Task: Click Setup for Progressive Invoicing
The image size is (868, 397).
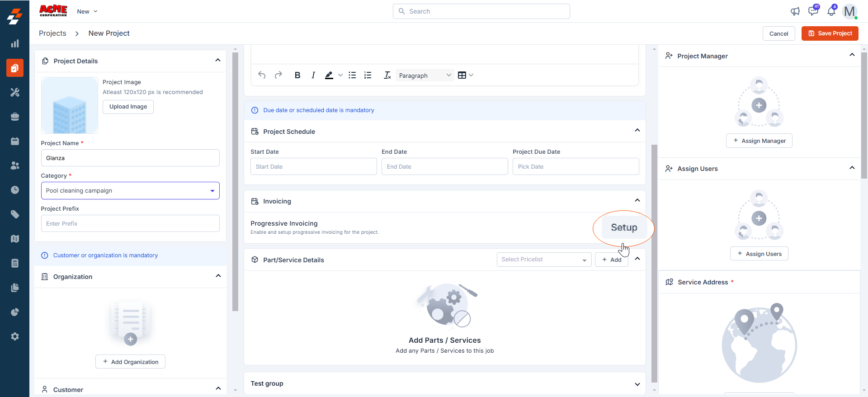Action: click(624, 228)
